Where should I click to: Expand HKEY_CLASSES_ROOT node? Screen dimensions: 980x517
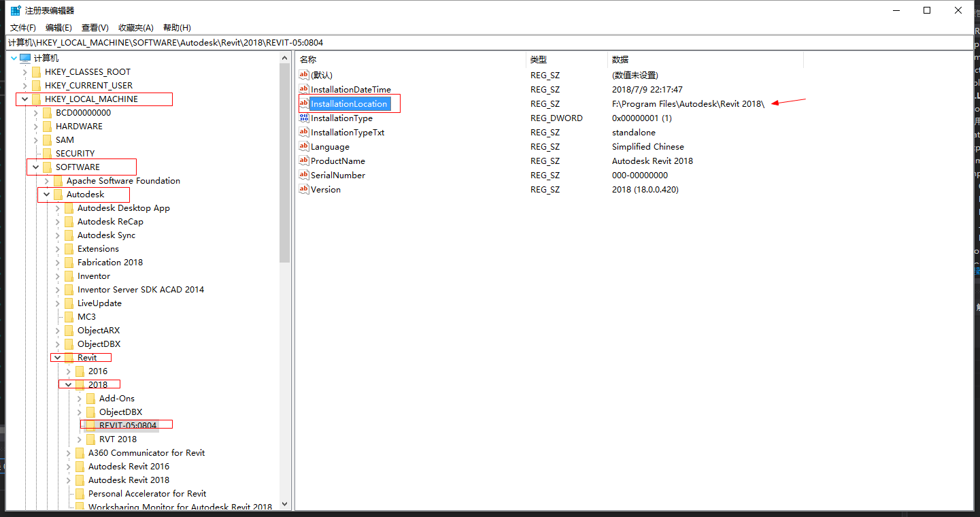25,72
